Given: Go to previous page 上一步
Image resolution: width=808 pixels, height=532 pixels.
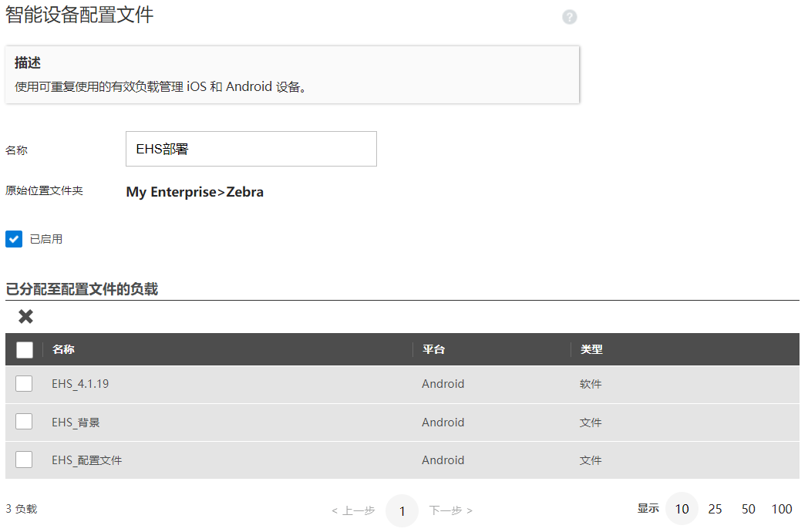Looking at the screenshot, I should tap(353, 510).
